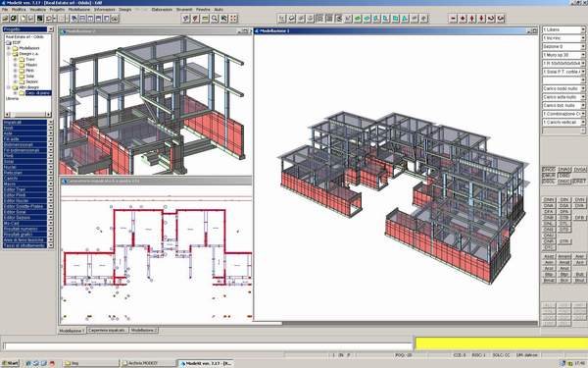Open the Sezione 0 dropdown
This screenshot has width=588, height=368.
[583, 46]
